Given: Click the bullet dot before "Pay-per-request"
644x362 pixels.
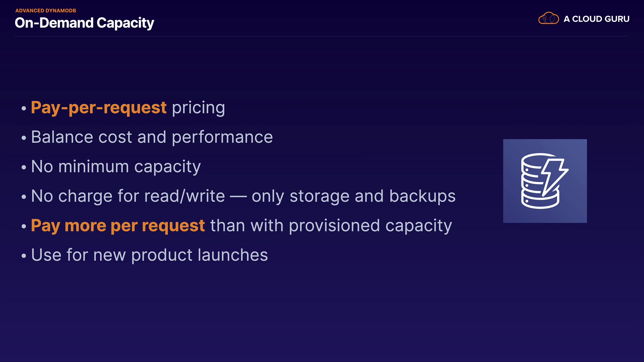Looking at the screenshot, I should (x=23, y=108).
